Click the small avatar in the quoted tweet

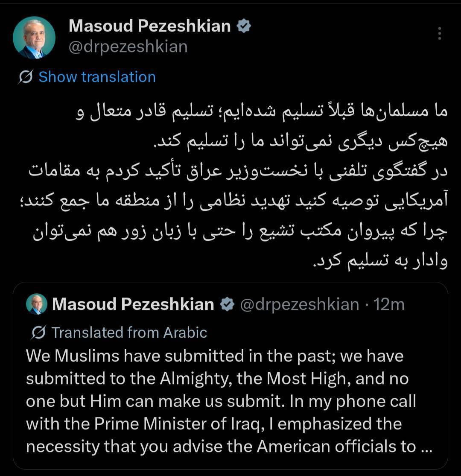click(x=37, y=304)
